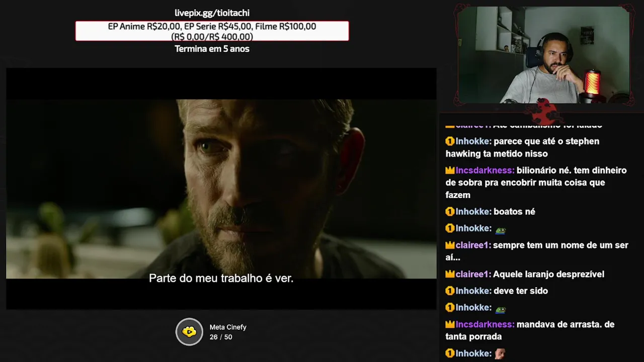Open the livepix.gg/tioitachi donation link

pyautogui.click(x=212, y=13)
